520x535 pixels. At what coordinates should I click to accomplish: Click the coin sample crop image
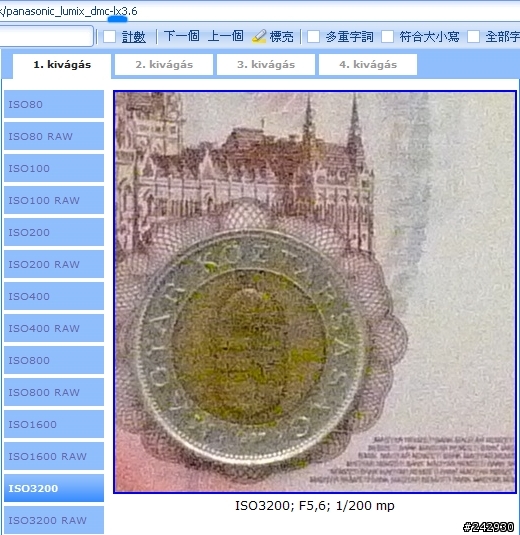[x=315, y=292]
